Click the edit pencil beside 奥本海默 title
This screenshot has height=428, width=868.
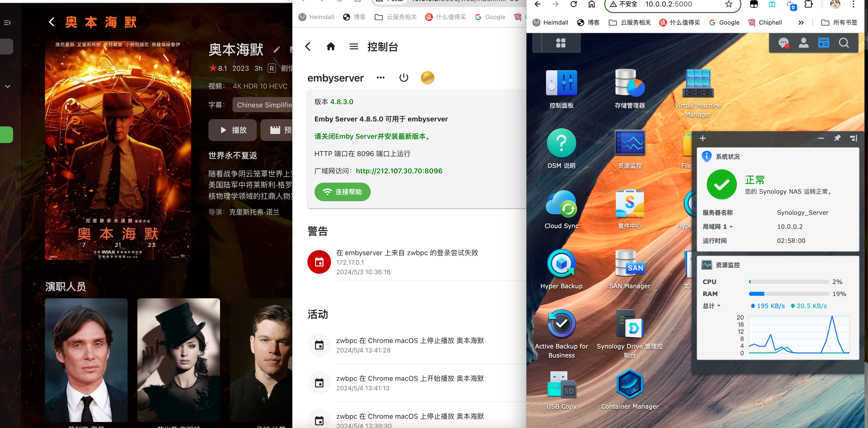tap(277, 50)
